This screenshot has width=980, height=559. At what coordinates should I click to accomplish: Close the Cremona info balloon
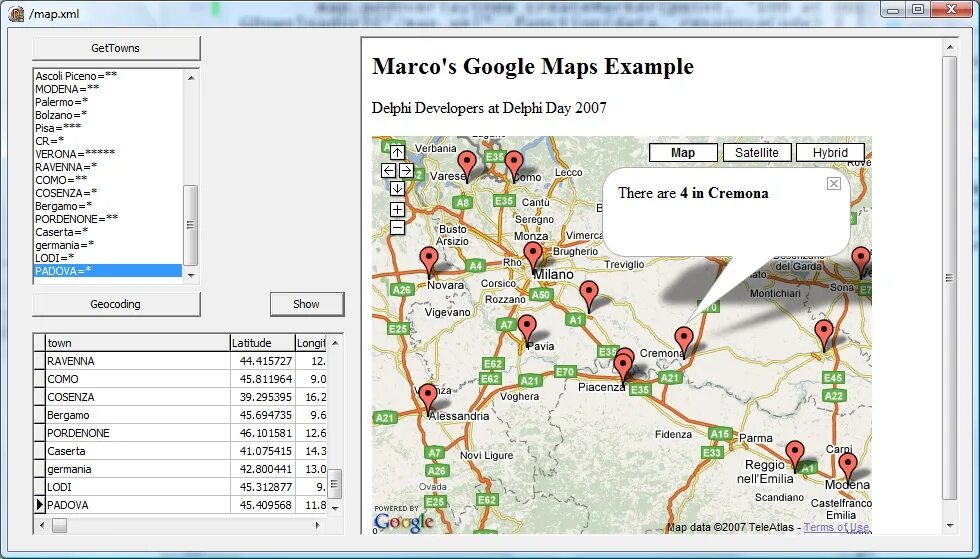coord(834,183)
